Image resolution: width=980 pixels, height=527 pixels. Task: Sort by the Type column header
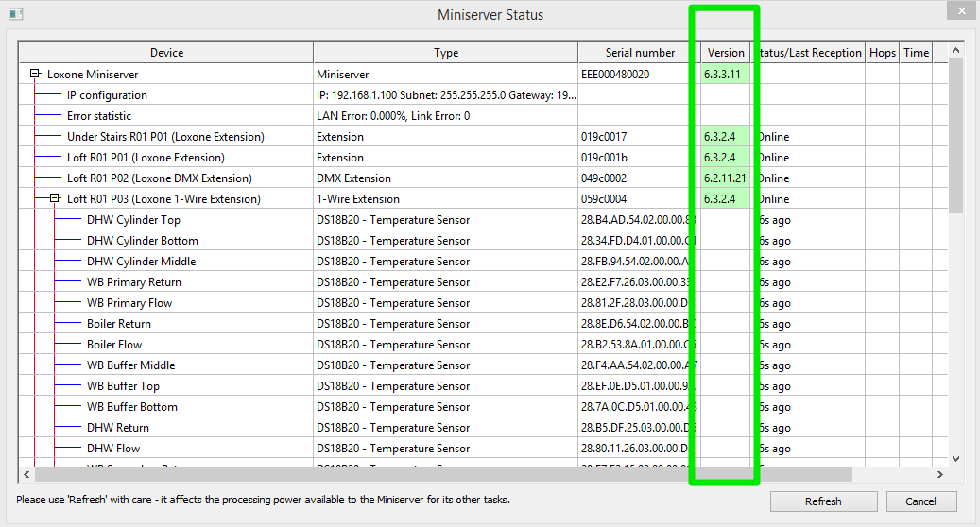coord(446,53)
